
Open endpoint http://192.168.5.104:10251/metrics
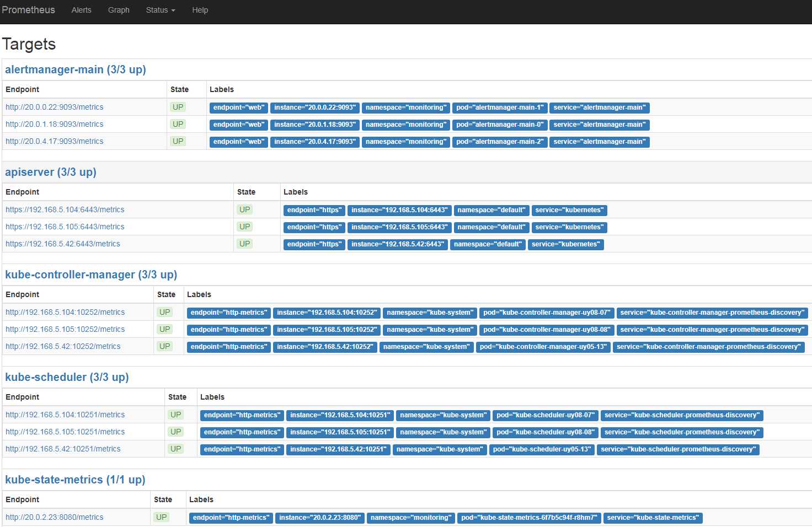click(65, 415)
